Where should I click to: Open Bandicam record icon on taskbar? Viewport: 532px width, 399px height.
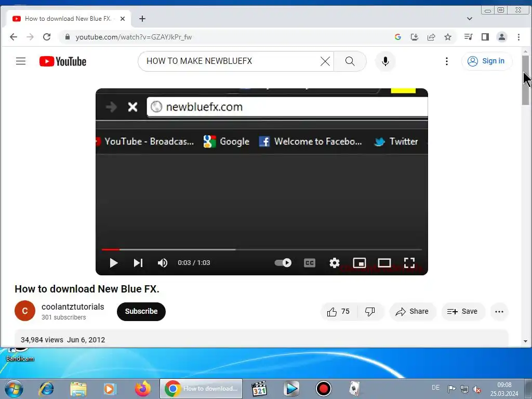(x=323, y=389)
